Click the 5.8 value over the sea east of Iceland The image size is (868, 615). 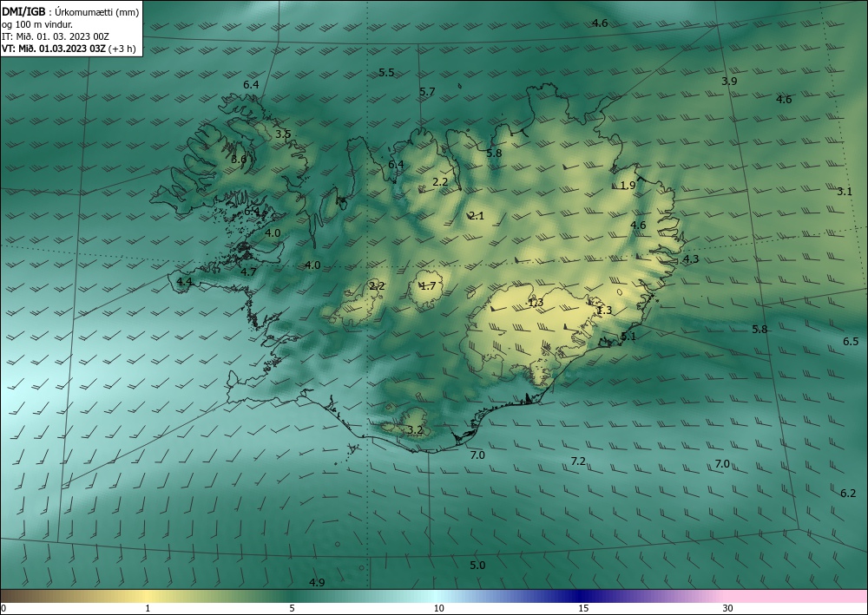coord(759,329)
